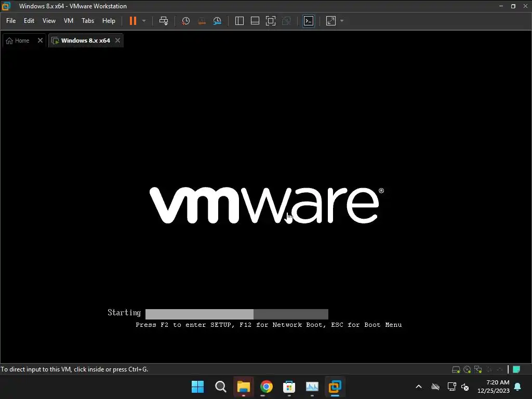
Task: Take a snapshot of this virtual machine
Action: [185, 21]
